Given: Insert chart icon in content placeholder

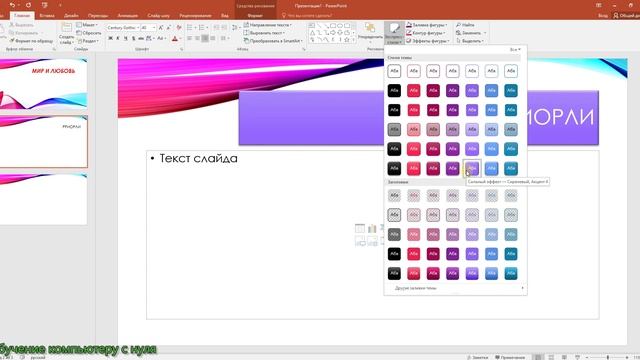Looking at the screenshot, I should (372, 229).
